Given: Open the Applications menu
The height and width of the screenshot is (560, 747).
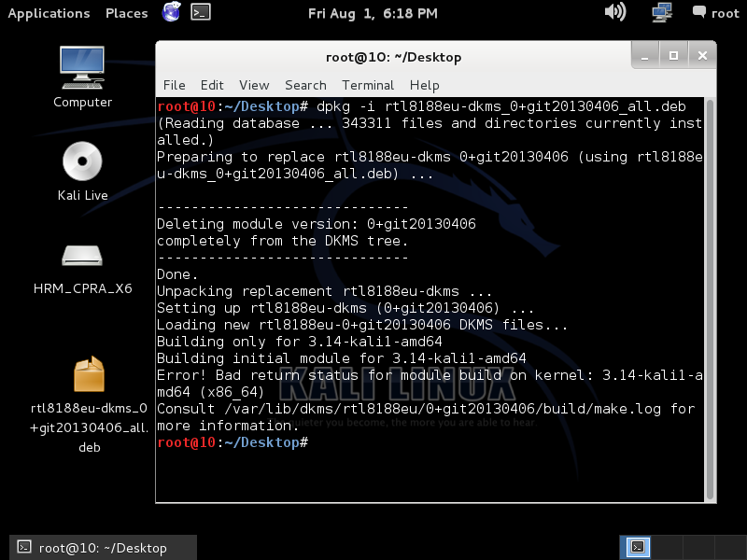Looking at the screenshot, I should (49, 13).
